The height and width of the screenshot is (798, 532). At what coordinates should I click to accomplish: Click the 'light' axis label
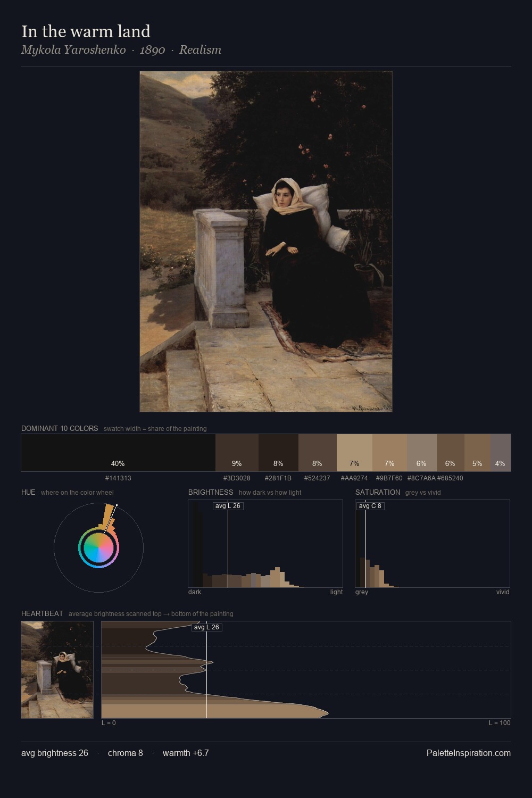[x=336, y=592]
